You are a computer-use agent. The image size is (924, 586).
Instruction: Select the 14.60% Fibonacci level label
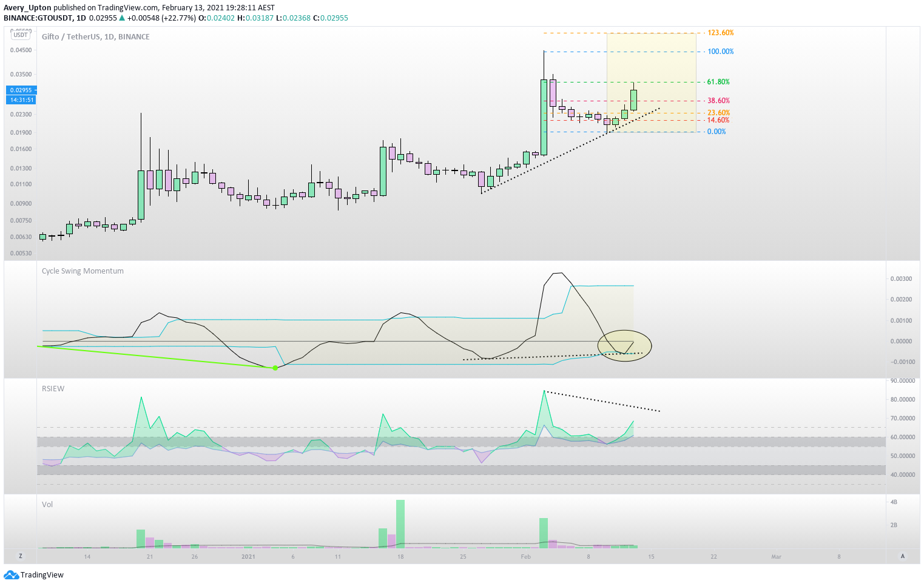coord(718,120)
